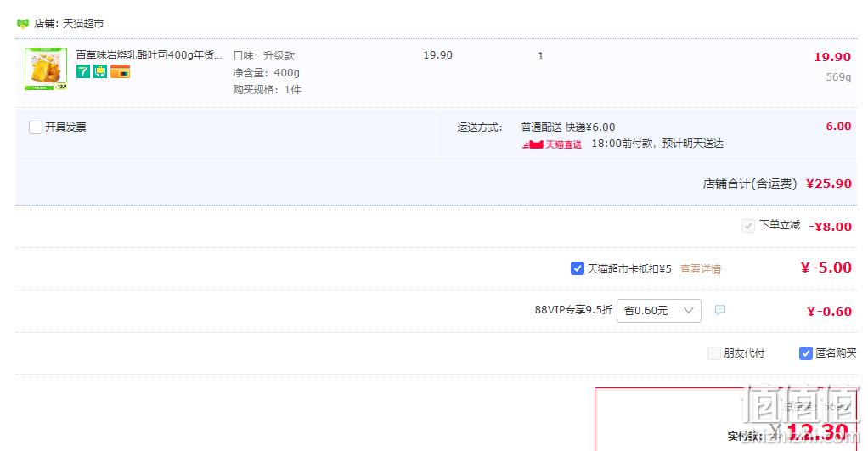Click the orange card payment badge icon

[120, 71]
